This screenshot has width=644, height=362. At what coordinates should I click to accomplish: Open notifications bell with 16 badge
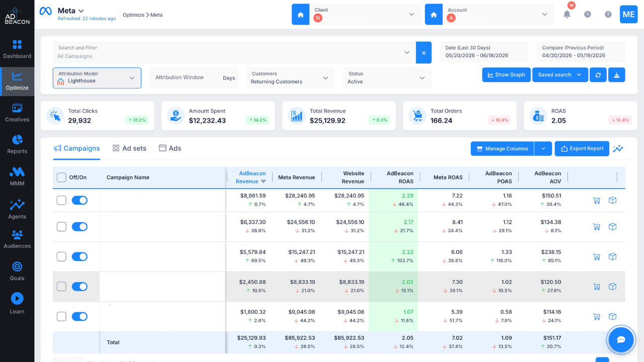[x=567, y=14]
